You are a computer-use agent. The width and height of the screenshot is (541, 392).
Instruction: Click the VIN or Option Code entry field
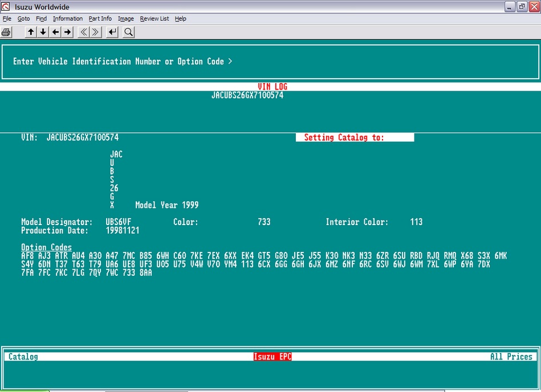(270, 62)
